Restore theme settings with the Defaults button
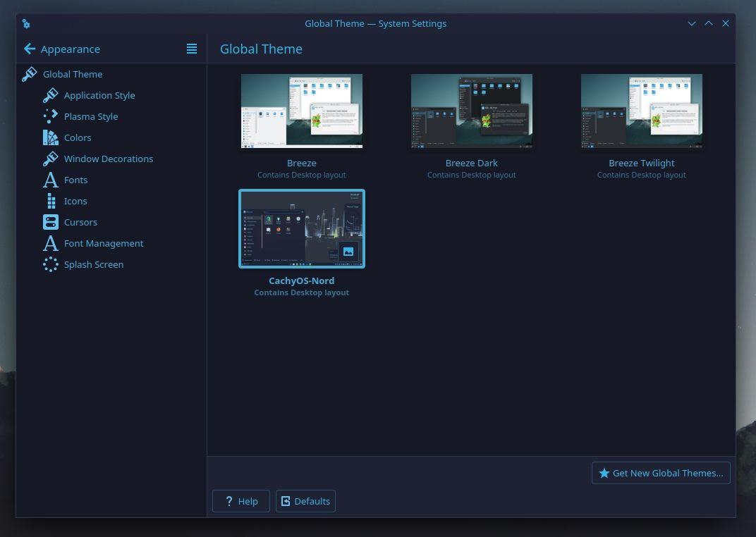Screen dimensions: 756x537 point(305,501)
